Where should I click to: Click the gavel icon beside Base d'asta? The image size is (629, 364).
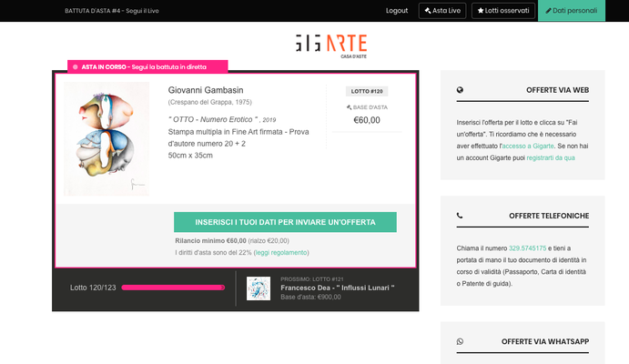click(x=349, y=107)
